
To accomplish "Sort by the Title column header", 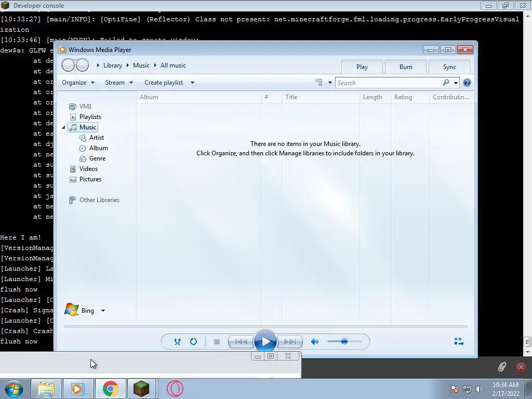I will 321,97.
